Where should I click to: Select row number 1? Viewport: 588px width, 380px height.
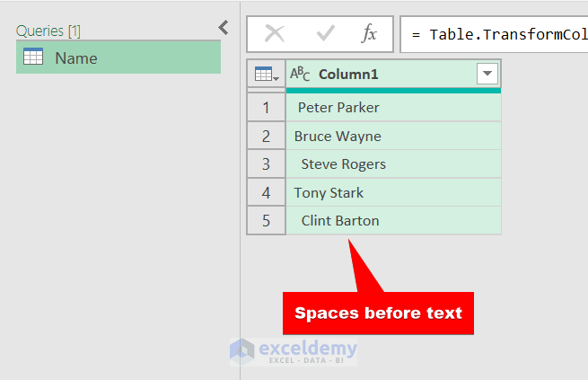266,108
